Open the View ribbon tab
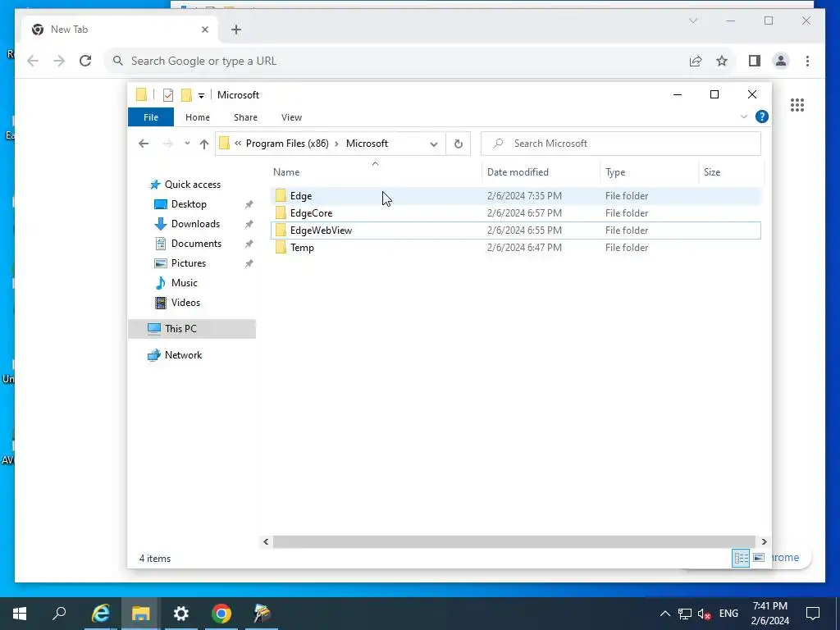The width and height of the screenshot is (840, 630). click(x=291, y=117)
